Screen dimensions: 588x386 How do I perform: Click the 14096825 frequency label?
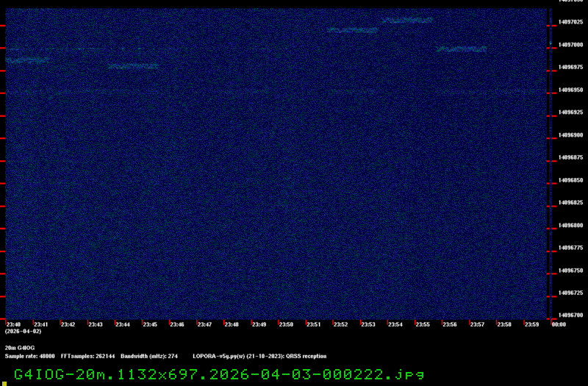[x=571, y=203]
